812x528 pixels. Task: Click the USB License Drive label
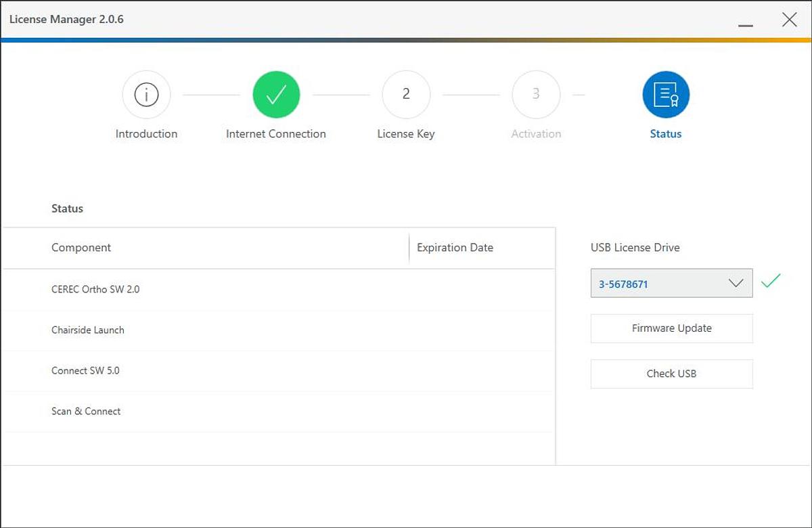pyautogui.click(x=635, y=248)
